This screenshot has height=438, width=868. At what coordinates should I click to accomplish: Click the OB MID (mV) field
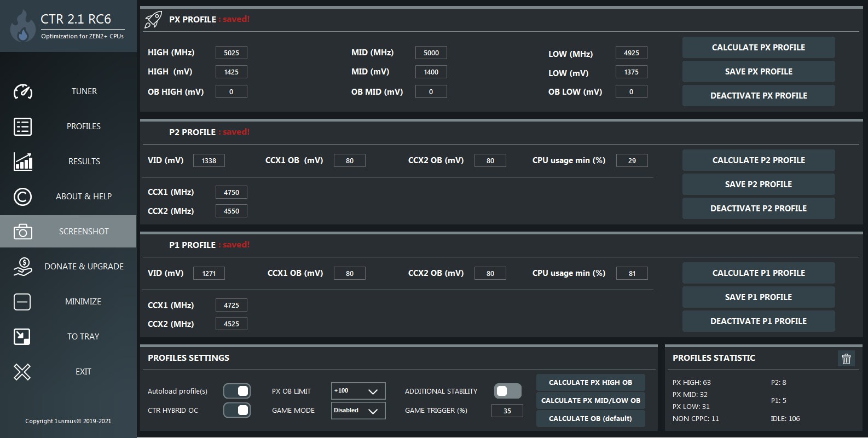pyautogui.click(x=431, y=91)
